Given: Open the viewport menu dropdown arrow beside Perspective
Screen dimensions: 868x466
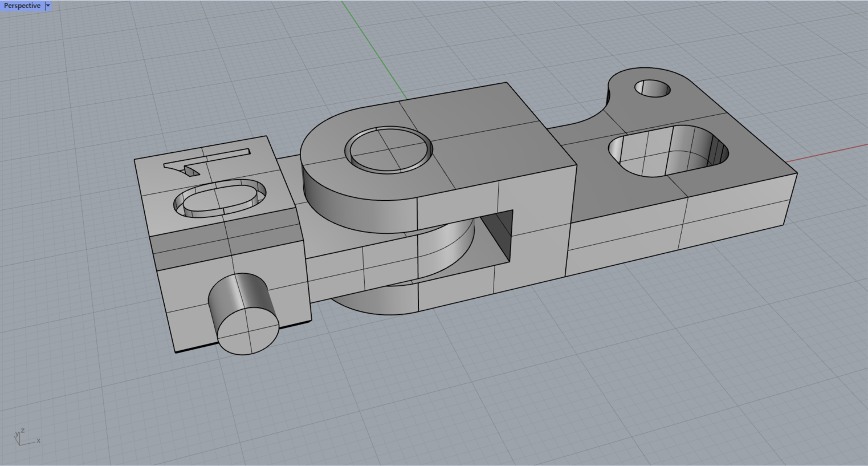Looking at the screenshot, I should coord(48,6).
